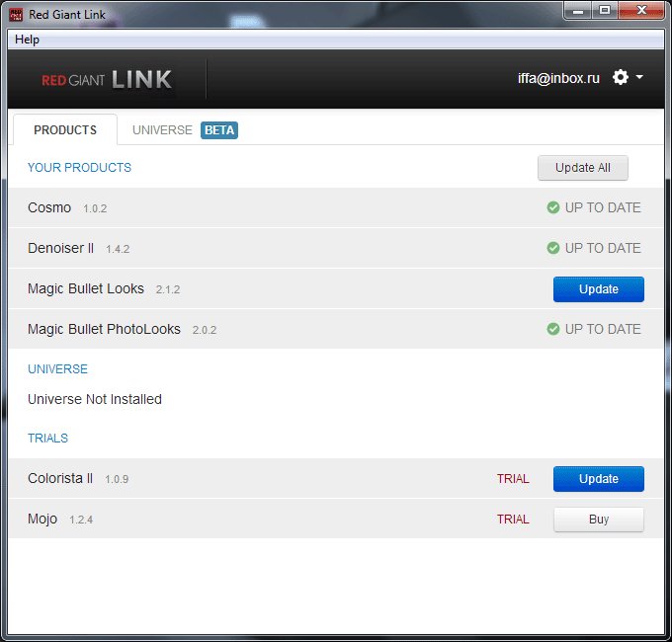Viewport: 672px width, 642px height.
Task: Click the UP TO DATE status for Cosmo
Action: pyautogui.click(x=603, y=207)
